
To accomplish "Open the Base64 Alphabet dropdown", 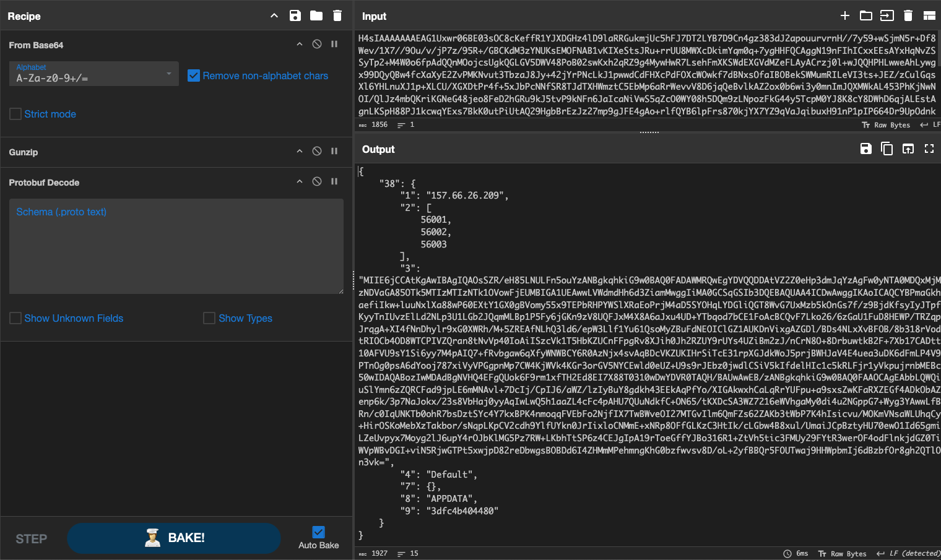I will click(x=94, y=74).
